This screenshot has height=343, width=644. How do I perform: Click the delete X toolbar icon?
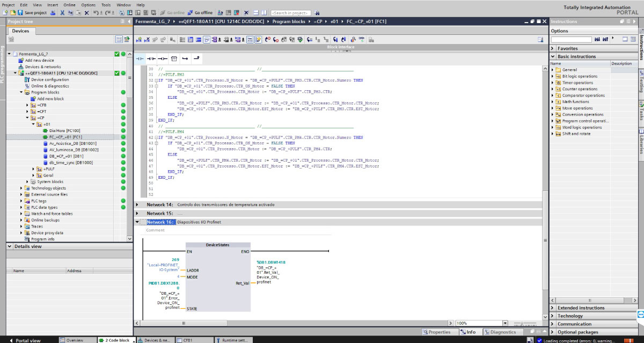(86, 12)
